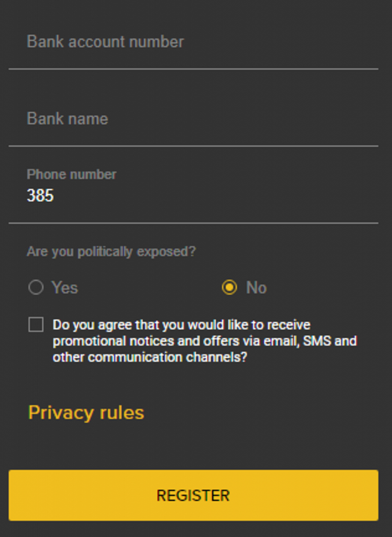Image resolution: width=392 pixels, height=537 pixels.
Task: Click the "No" label text
Action: click(257, 288)
